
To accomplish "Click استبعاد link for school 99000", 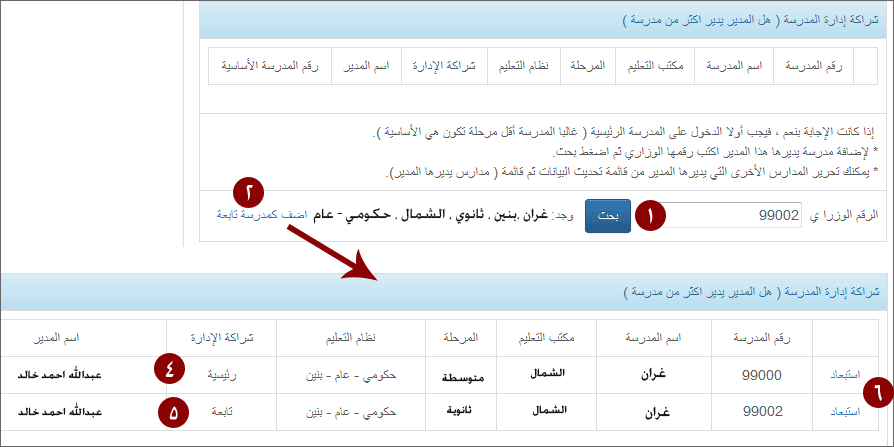I will [x=844, y=375].
